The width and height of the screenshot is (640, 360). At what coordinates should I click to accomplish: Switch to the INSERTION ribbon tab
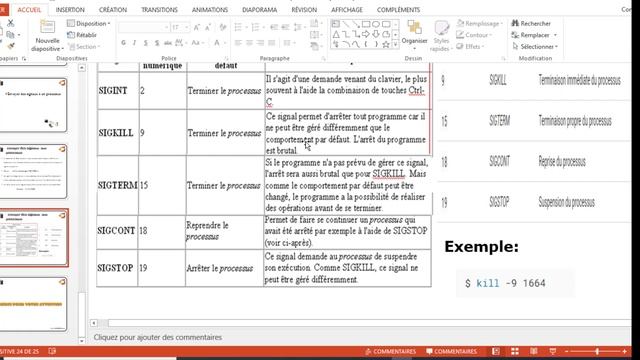pyautogui.click(x=70, y=9)
